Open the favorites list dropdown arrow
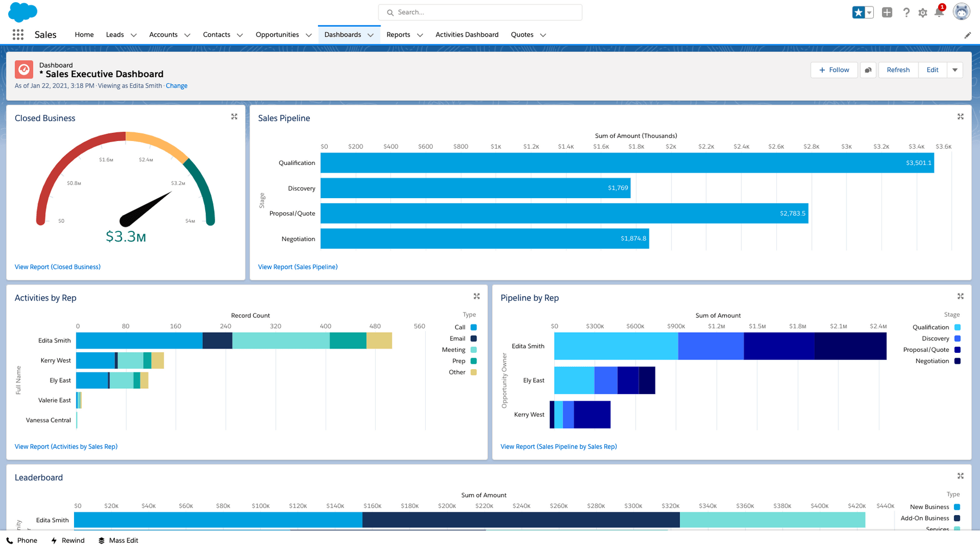Viewport: 980px width, 551px height. coord(868,11)
